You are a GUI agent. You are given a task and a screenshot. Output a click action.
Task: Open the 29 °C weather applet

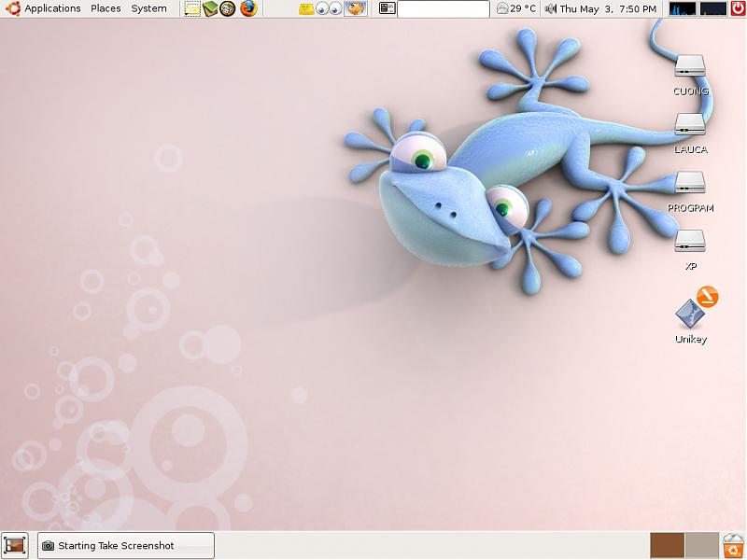click(516, 8)
